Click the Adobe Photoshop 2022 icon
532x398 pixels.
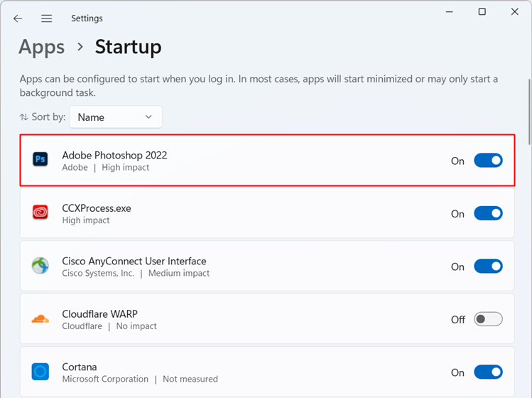pyautogui.click(x=40, y=160)
